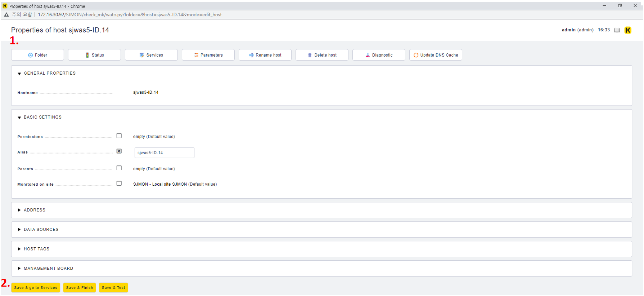The image size is (644, 296).
Task: Open the book help icon in header
Action: click(617, 30)
